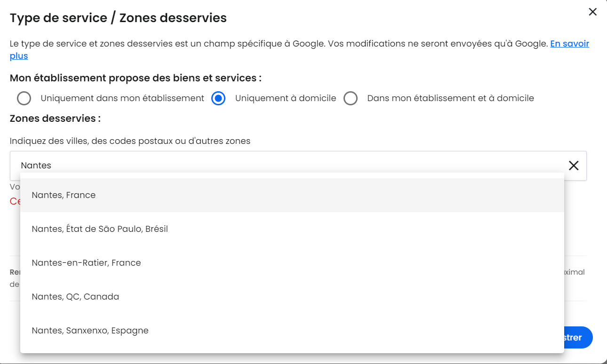Click inside the zones desservies input
The image size is (607, 364).
coord(282,166)
